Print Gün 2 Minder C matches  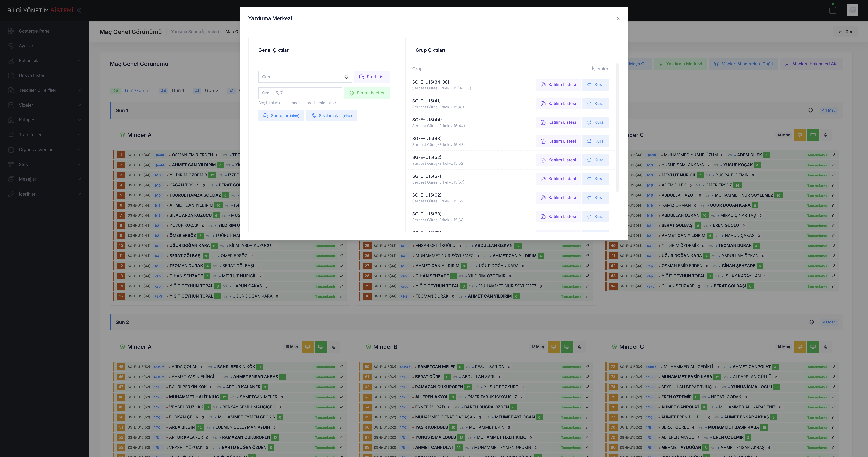(826, 347)
